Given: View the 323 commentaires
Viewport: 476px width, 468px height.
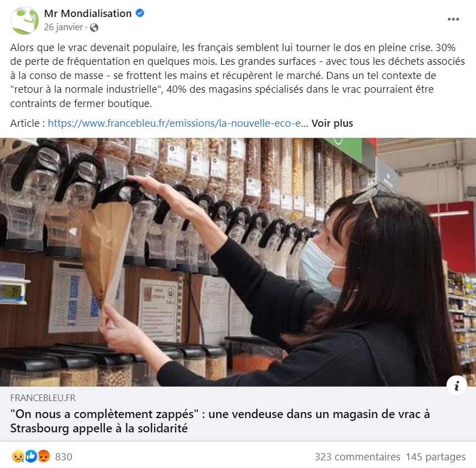Looking at the screenshot, I should (x=357, y=457).
